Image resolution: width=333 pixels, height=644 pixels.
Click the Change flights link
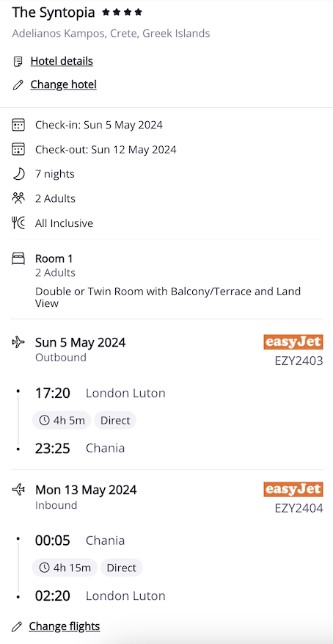pyautogui.click(x=65, y=626)
